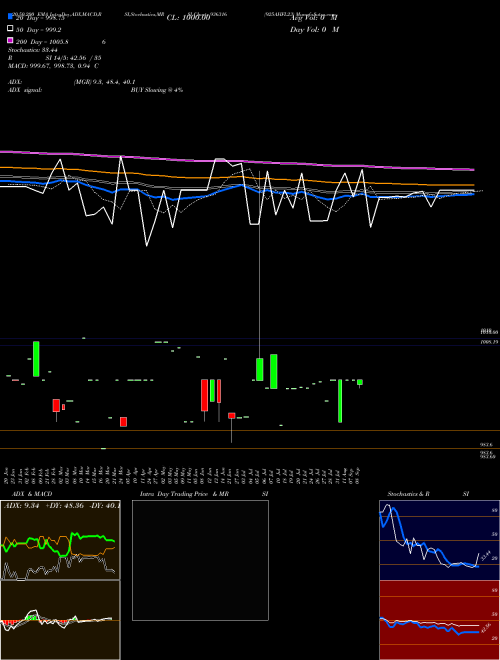
Task: Click the '982.6' price axis label
Action: [487, 444]
